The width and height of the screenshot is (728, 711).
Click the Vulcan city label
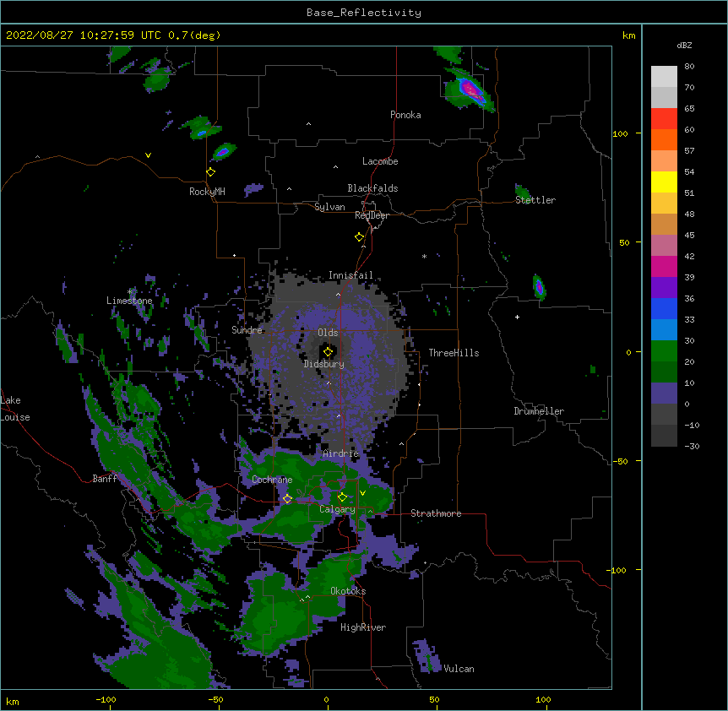pyautogui.click(x=459, y=669)
